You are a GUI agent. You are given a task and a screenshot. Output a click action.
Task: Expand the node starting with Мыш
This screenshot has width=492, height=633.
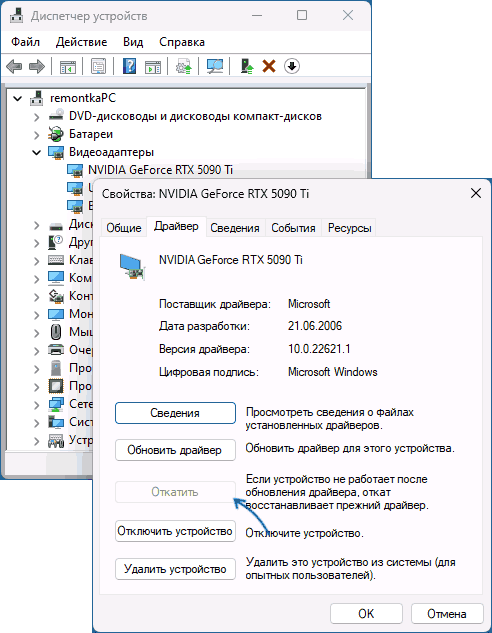[37, 333]
